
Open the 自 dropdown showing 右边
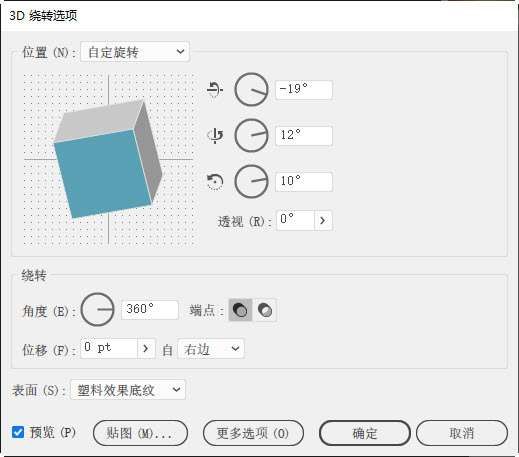point(211,349)
